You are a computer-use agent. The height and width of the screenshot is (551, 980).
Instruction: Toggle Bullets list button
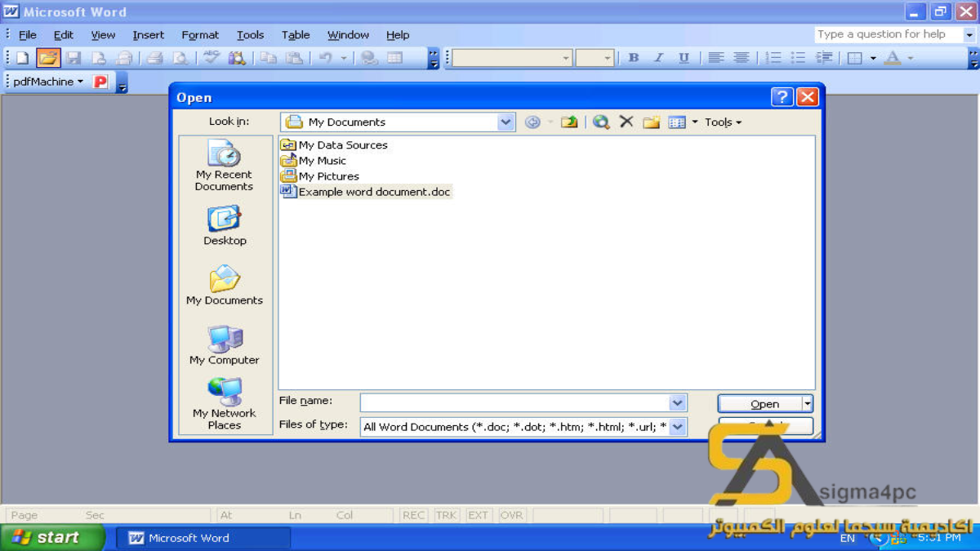[798, 58]
